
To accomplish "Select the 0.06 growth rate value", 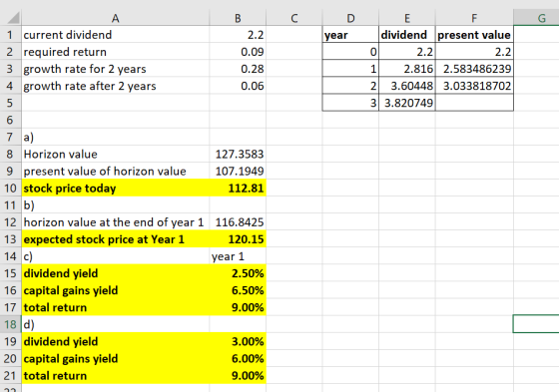I will (238, 86).
